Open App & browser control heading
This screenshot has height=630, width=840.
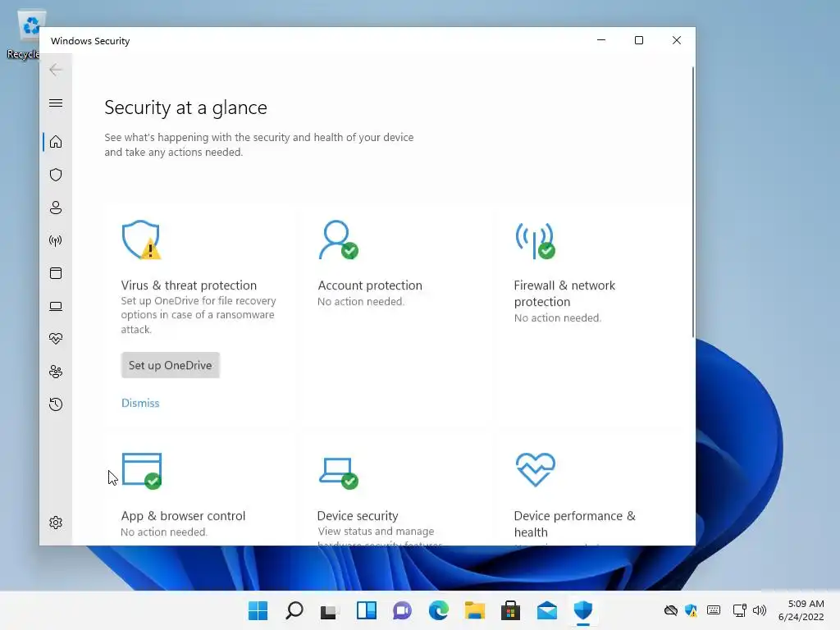[183, 516]
